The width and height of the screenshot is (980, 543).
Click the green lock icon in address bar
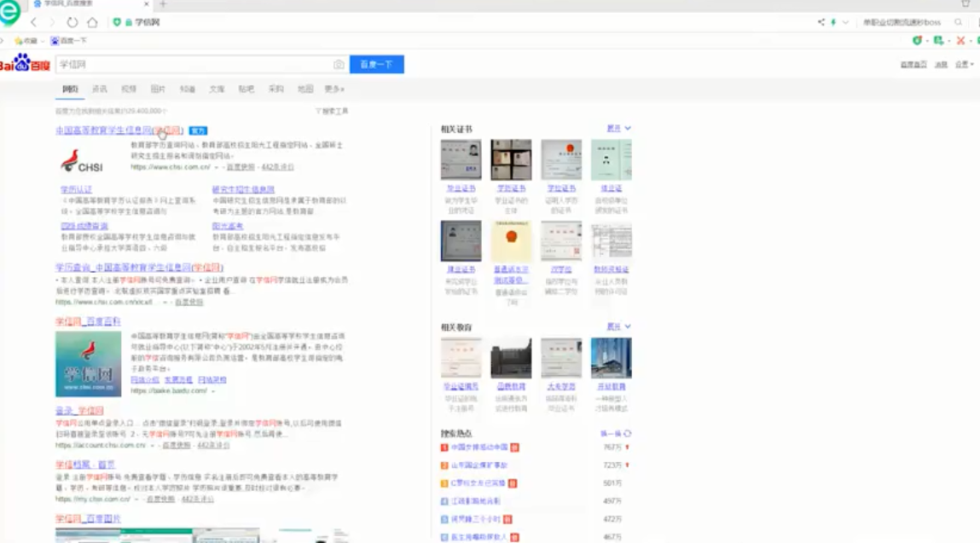coord(129,22)
